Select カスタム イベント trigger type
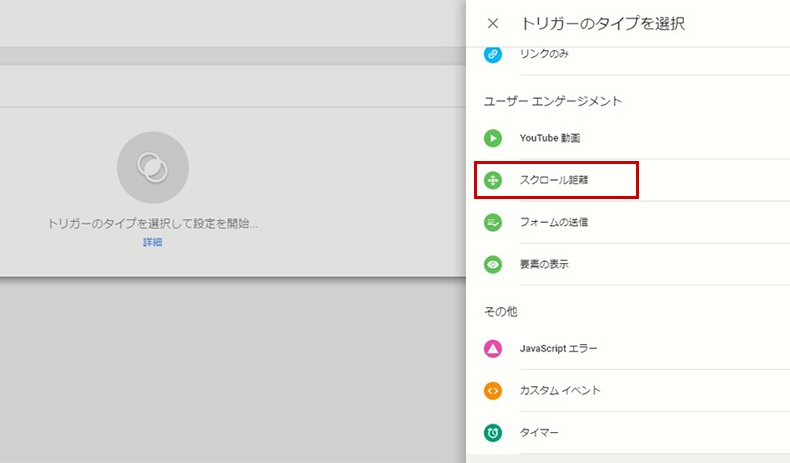Screen dimensions: 790x463 point(628,390)
